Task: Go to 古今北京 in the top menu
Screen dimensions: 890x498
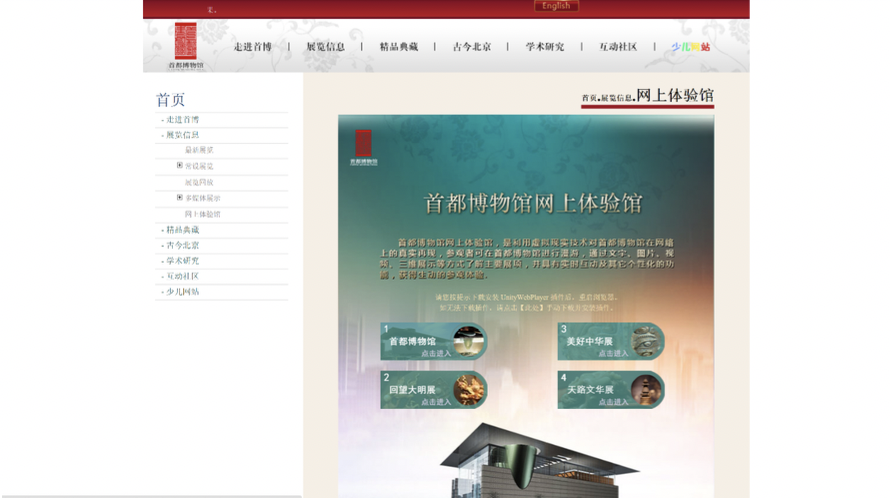Action: [x=472, y=47]
